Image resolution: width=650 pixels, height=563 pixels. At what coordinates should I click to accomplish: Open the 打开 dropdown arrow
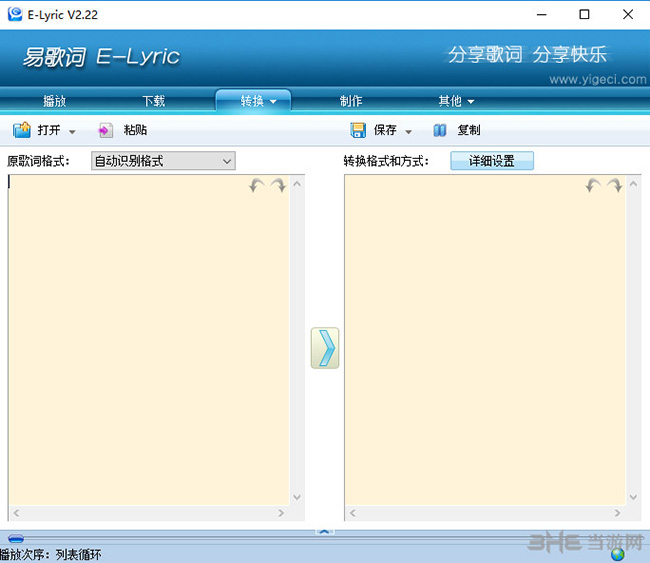click(72, 132)
